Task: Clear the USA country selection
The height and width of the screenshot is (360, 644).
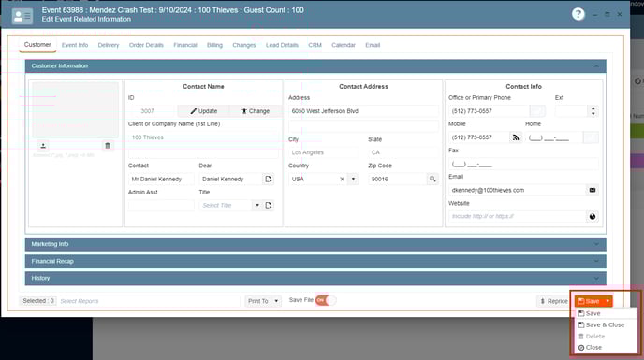Action: point(343,179)
